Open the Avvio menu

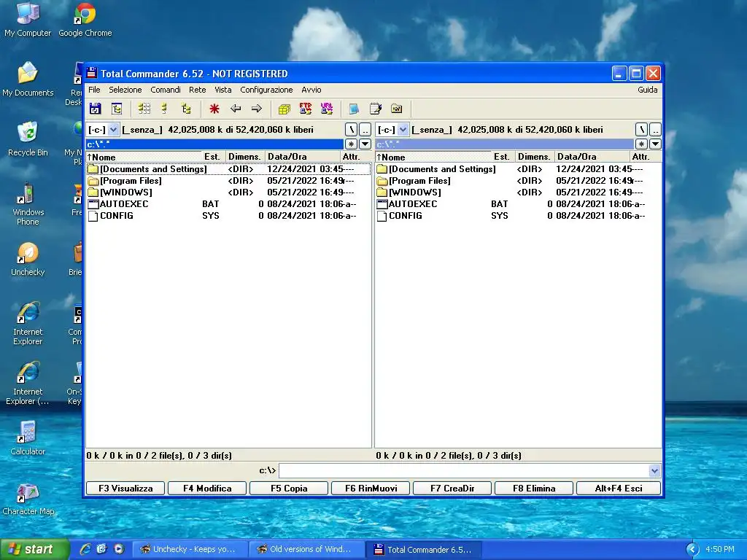tap(311, 90)
